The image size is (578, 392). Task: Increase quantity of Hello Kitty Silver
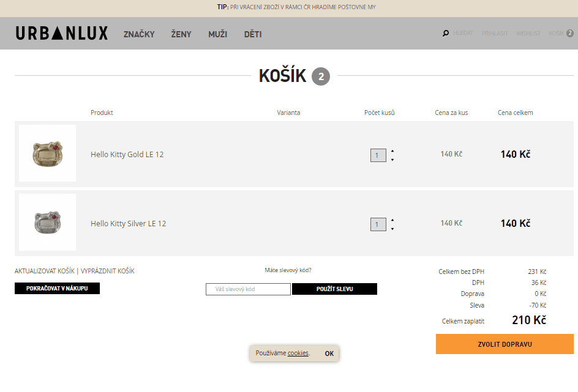pos(392,221)
